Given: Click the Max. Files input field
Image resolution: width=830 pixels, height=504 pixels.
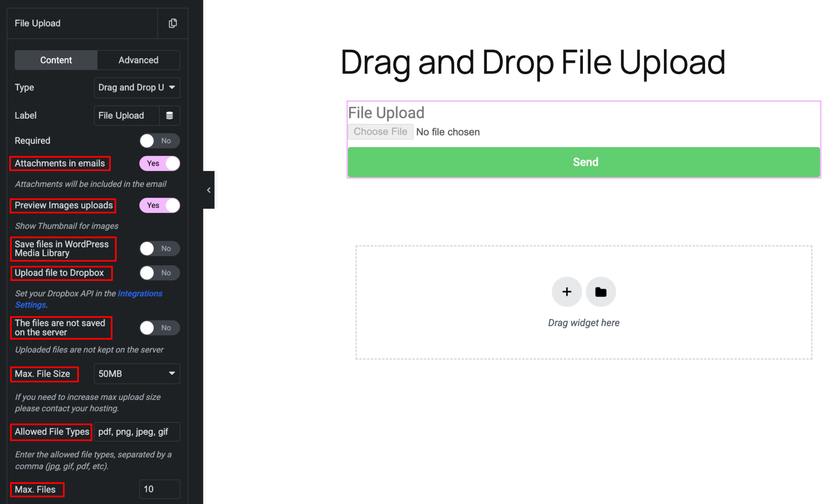Looking at the screenshot, I should [x=159, y=489].
